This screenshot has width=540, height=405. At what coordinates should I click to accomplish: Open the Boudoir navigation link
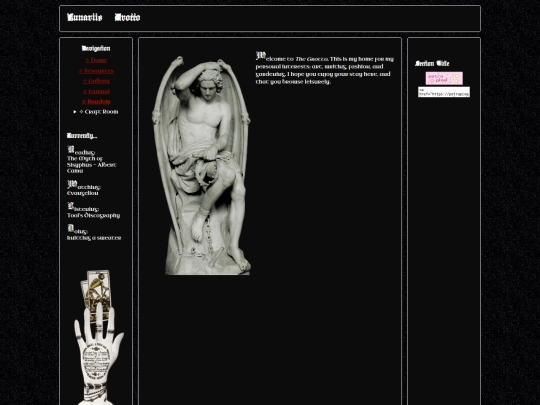tap(96, 102)
